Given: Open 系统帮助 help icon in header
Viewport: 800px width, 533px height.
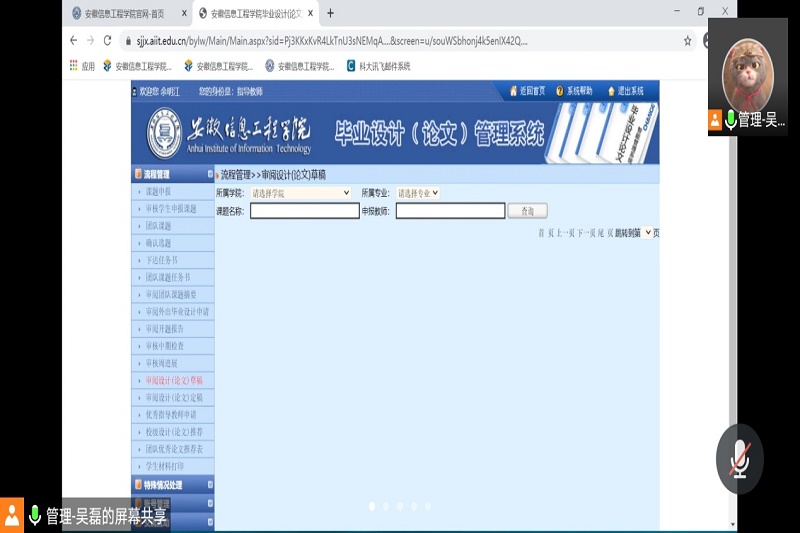Looking at the screenshot, I should tap(560, 91).
